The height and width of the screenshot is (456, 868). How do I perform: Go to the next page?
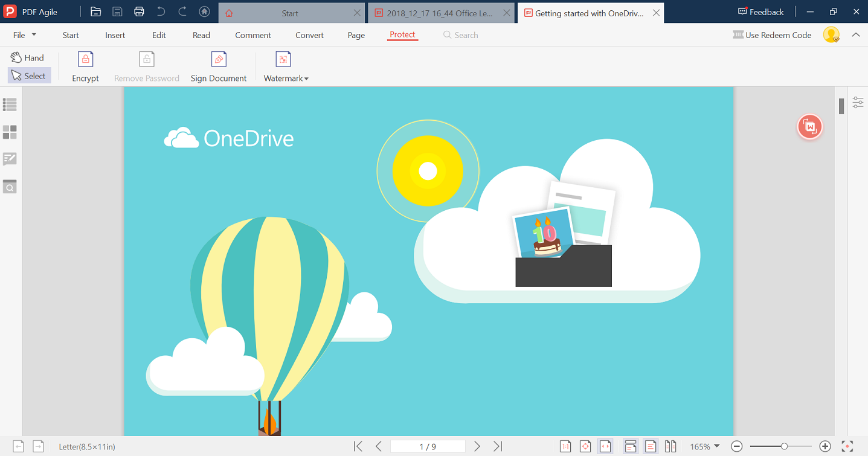pos(477,446)
